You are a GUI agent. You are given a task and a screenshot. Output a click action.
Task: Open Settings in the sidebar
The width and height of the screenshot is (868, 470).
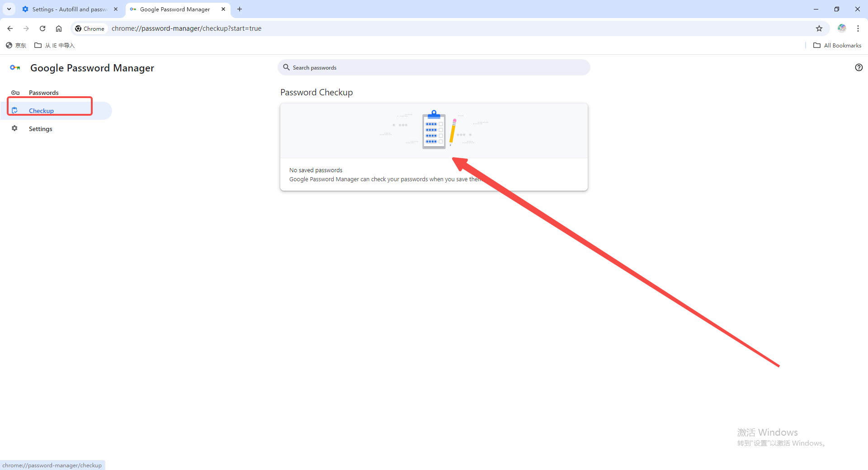(x=57, y=129)
